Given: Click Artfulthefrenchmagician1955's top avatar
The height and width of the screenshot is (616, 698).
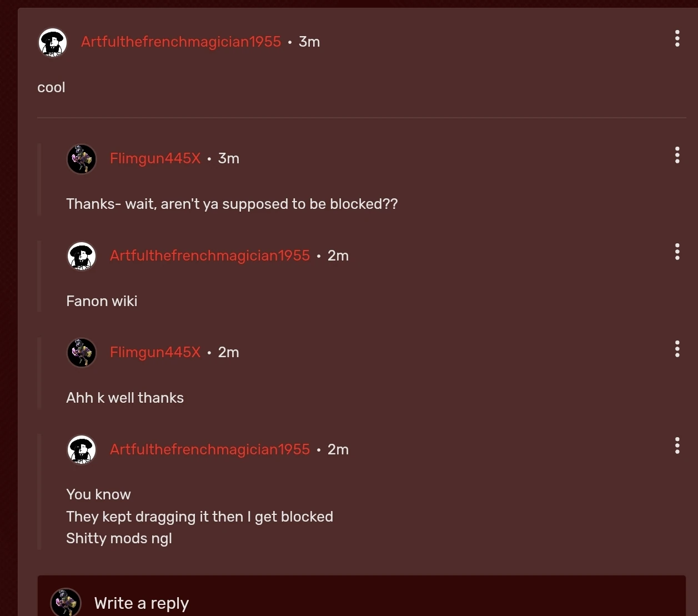Looking at the screenshot, I should click(x=52, y=42).
